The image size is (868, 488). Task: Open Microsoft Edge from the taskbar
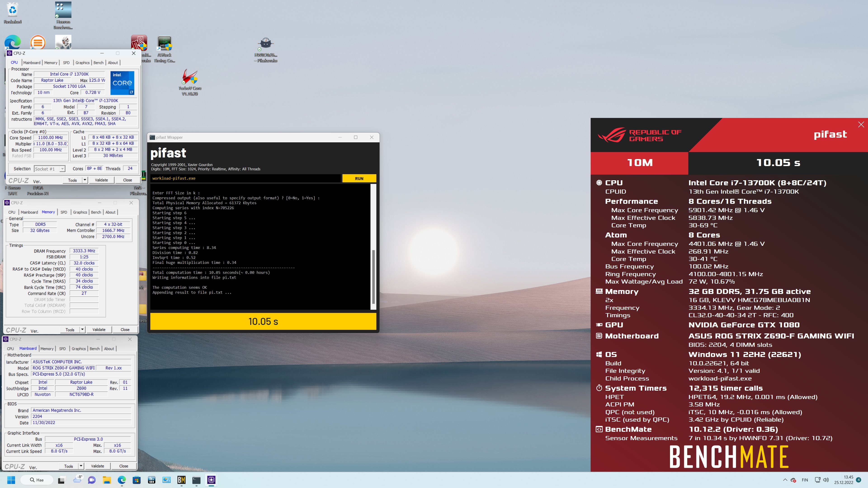coord(122,480)
